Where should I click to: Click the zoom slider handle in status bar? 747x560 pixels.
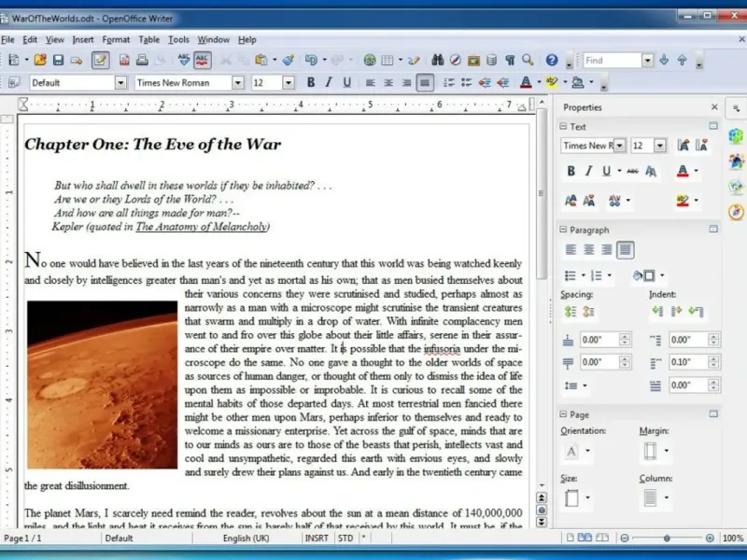667,539
